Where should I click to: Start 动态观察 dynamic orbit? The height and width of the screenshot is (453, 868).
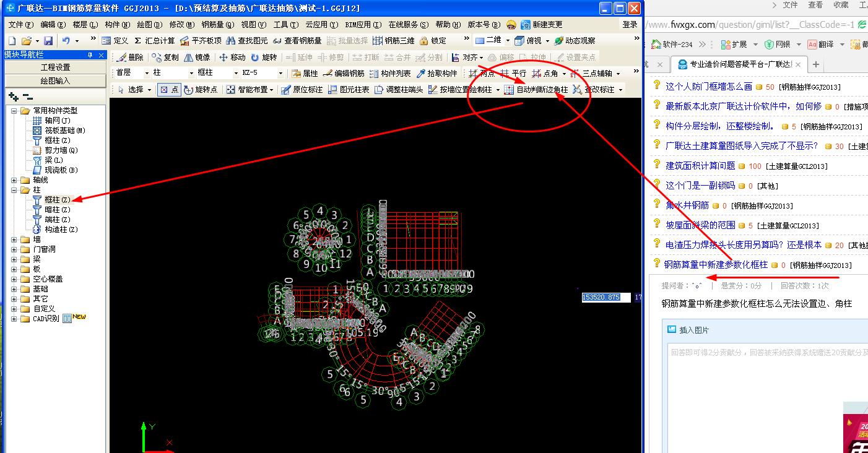(x=575, y=40)
